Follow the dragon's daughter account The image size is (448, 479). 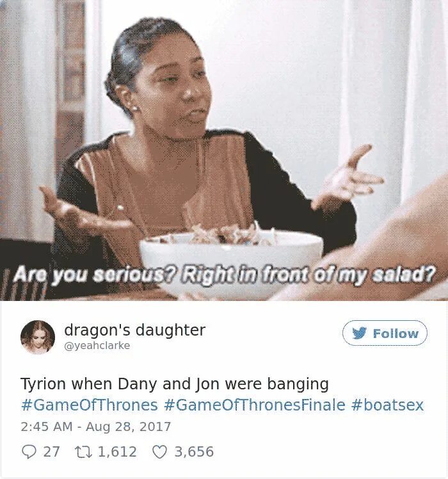[385, 333]
